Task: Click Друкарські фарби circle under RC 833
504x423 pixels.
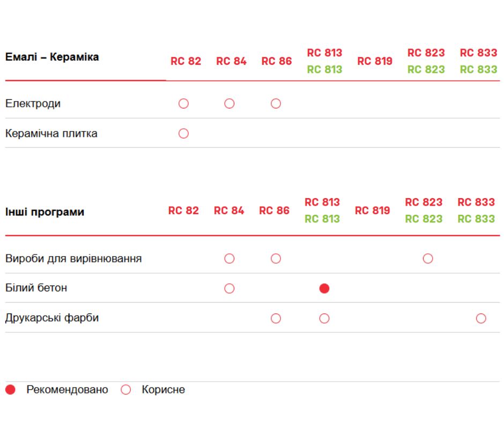Action: [481, 318]
